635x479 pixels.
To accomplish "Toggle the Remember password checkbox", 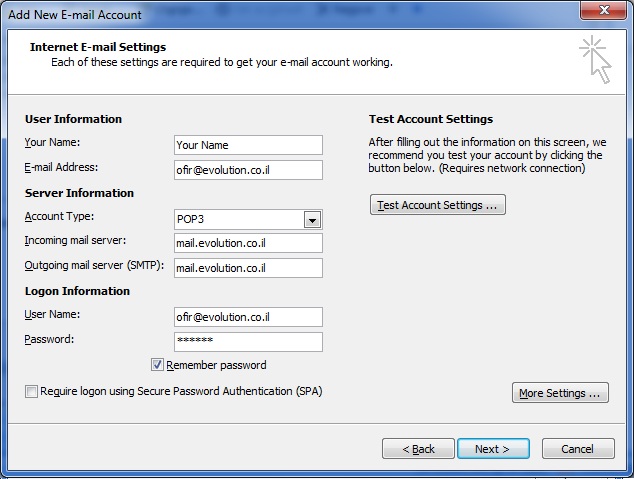I will pyautogui.click(x=157, y=365).
